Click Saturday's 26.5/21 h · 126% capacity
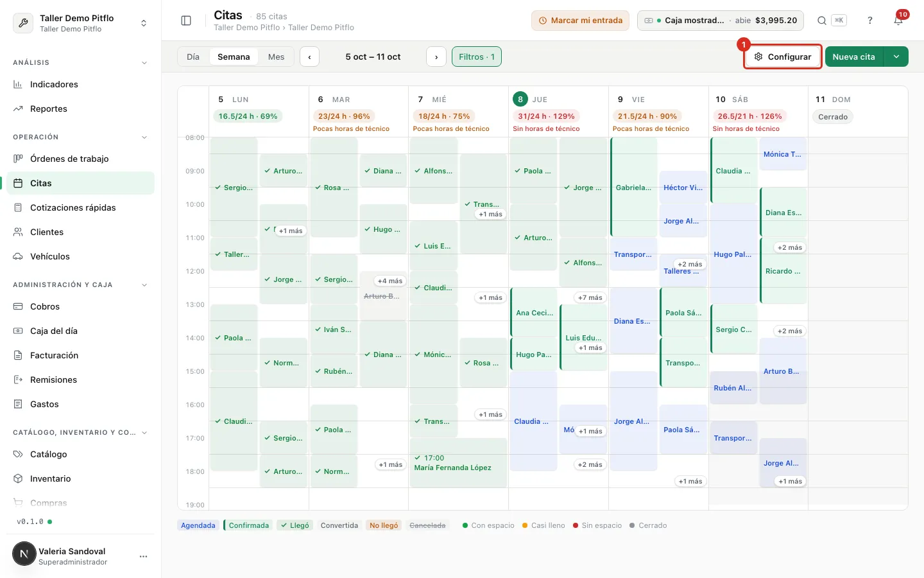This screenshot has height=578, width=924. coord(750,116)
